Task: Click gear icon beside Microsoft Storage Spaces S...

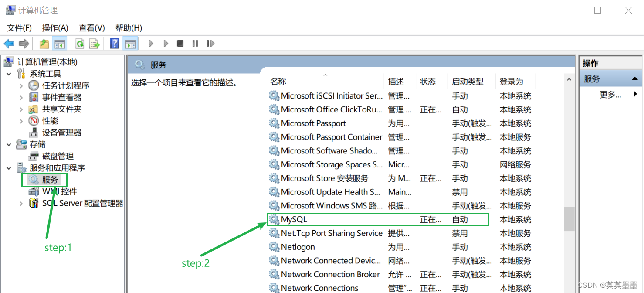Action: (274, 164)
